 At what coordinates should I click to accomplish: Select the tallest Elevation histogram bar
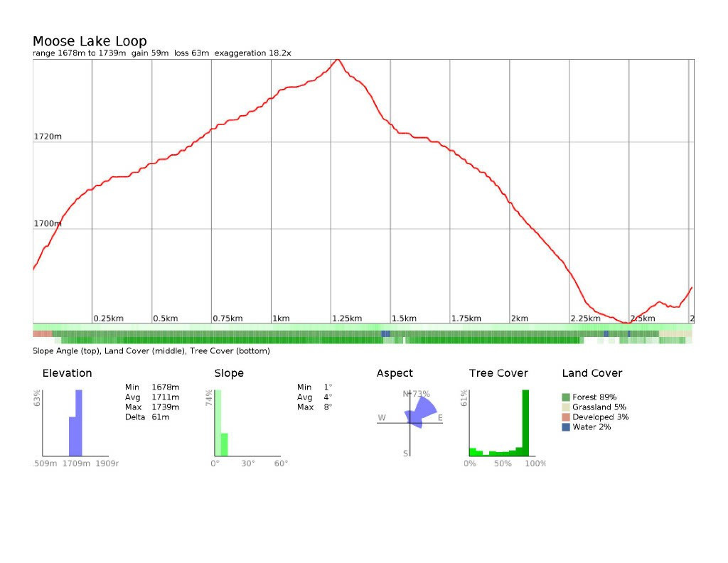click(79, 423)
